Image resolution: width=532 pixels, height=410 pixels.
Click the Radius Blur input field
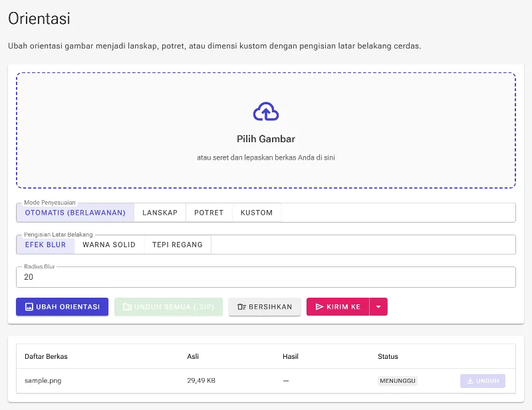coord(266,277)
